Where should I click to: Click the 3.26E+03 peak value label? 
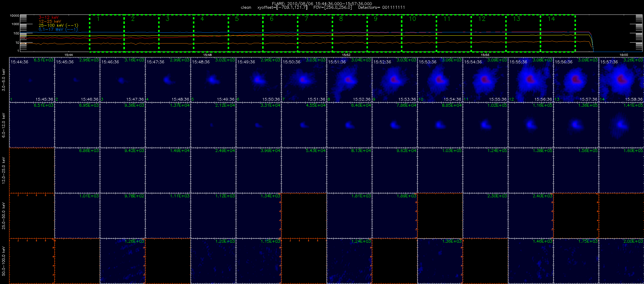pos(633,60)
